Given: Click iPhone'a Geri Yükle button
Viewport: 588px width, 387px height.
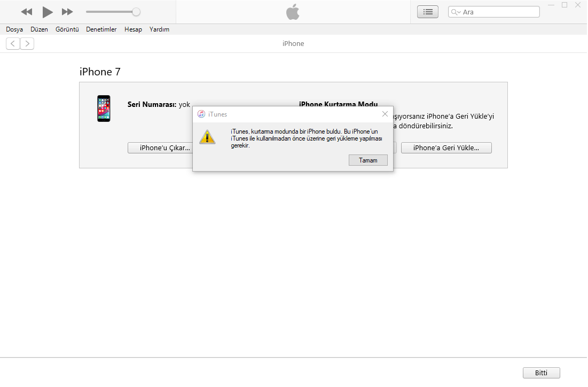Looking at the screenshot, I should pyautogui.click(x=446, y=148).
